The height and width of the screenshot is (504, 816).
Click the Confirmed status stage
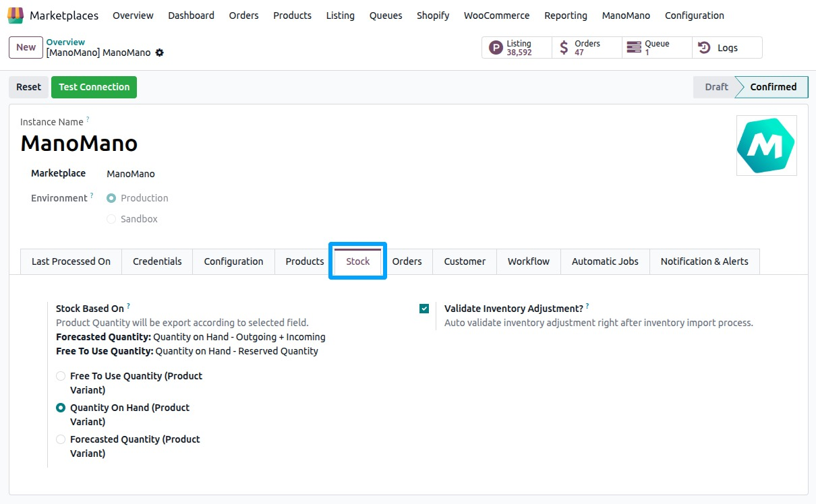(773, 87)
